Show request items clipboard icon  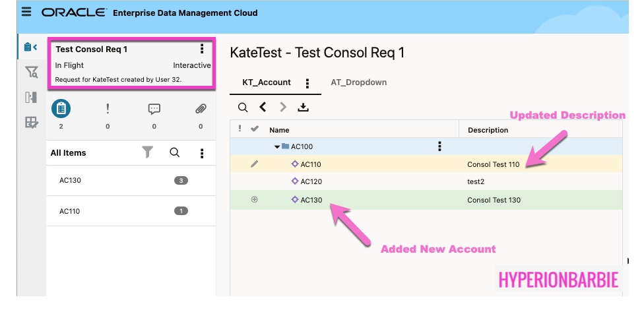[61, 109]
